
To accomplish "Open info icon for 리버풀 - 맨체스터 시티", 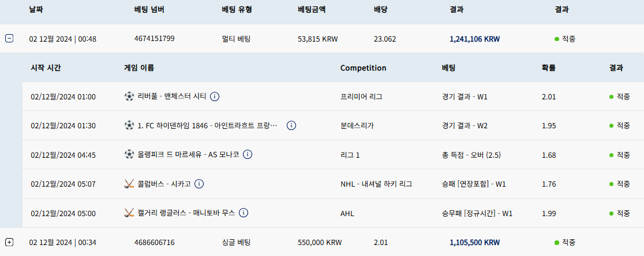I will coord(215,97).
